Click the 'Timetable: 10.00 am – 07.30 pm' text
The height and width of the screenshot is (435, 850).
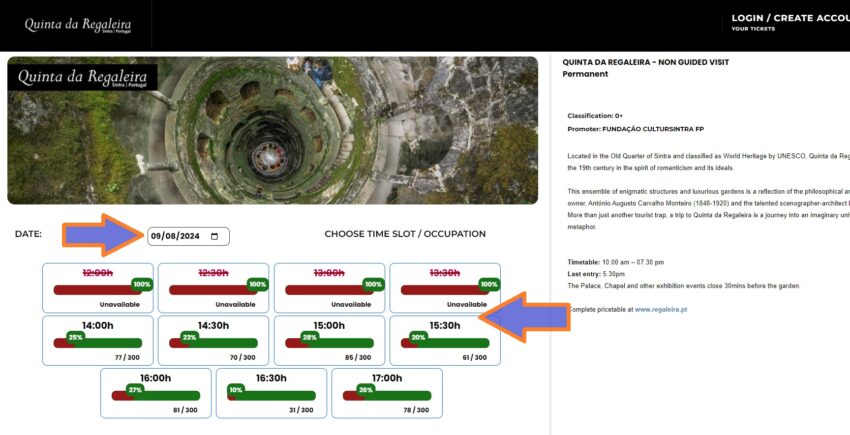tap(615, 263)
